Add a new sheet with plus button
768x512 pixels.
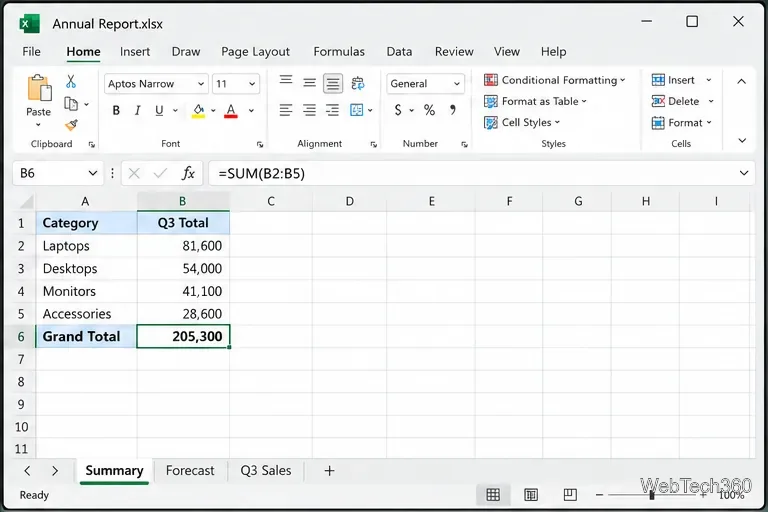330,471
